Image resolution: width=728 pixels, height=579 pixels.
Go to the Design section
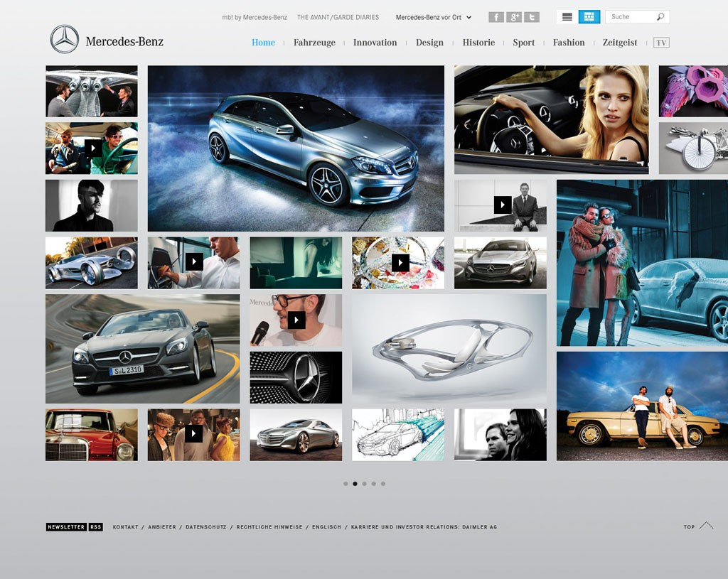coord(429,43)
